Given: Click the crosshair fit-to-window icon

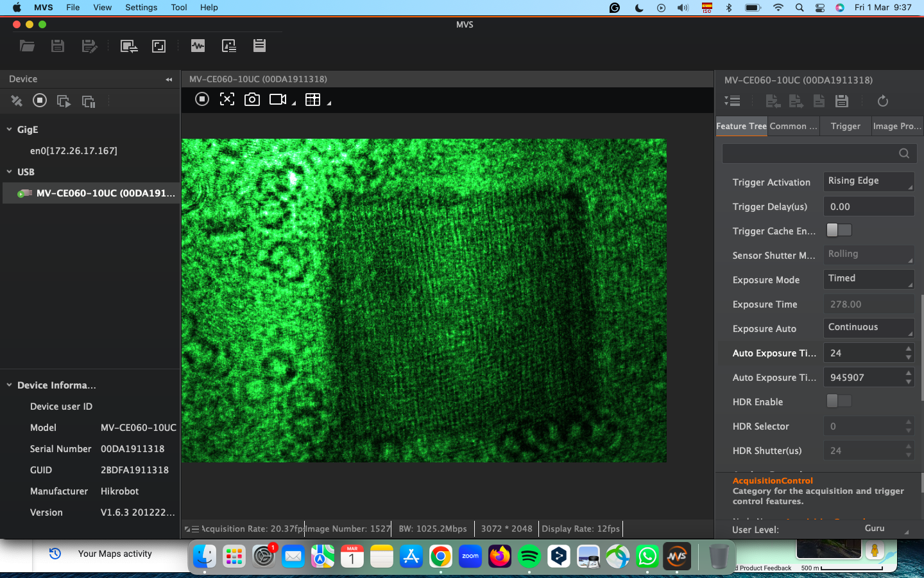Looking at the screenshot, I should pos(227,99).
